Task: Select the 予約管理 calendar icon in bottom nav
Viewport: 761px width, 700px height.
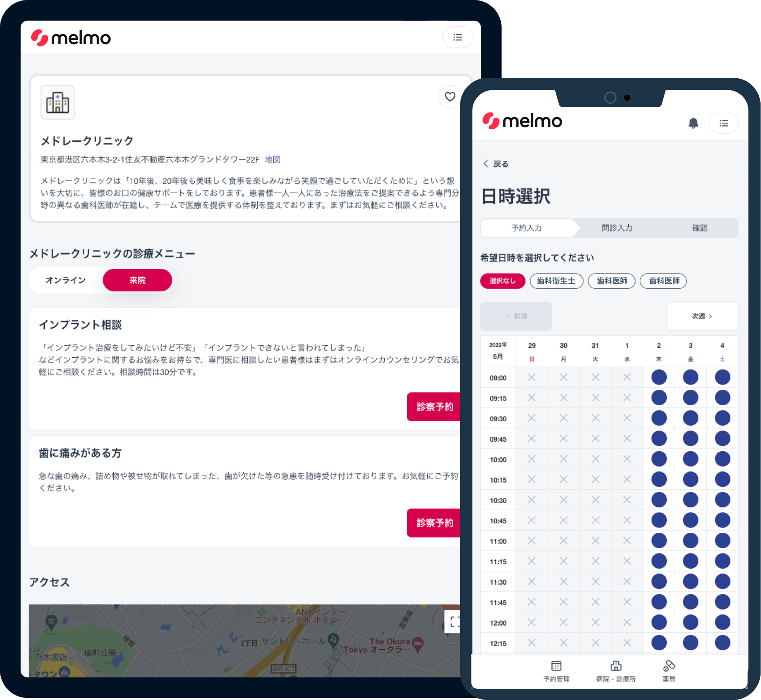Action: coord(556,666)
